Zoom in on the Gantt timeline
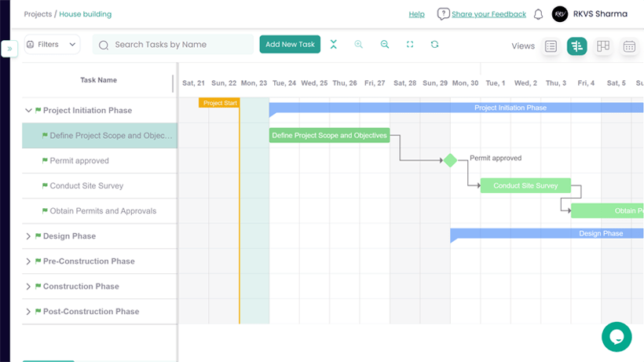Screen dimensions: 644x362 [x=359, y=45]
